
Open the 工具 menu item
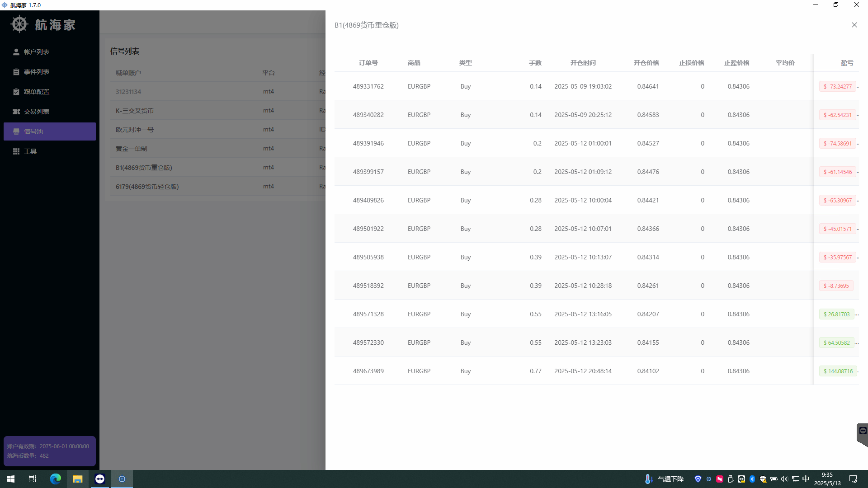[30, 151]
